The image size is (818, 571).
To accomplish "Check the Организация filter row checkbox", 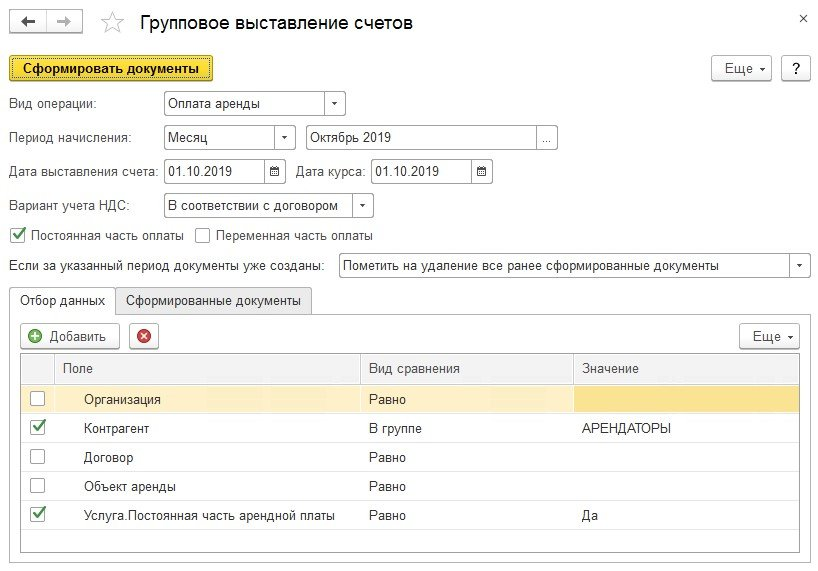I will click(38, 399).
